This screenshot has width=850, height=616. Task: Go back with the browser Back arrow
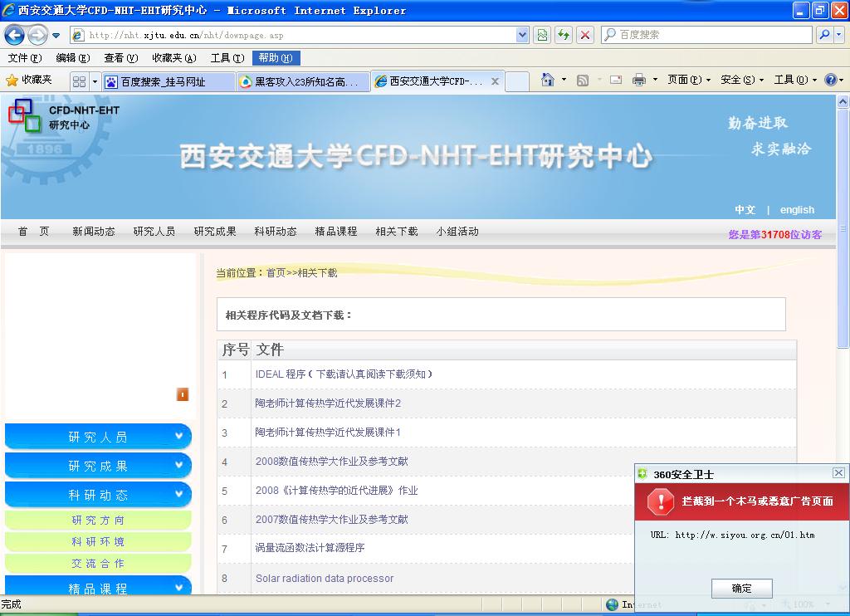(14, 35)
